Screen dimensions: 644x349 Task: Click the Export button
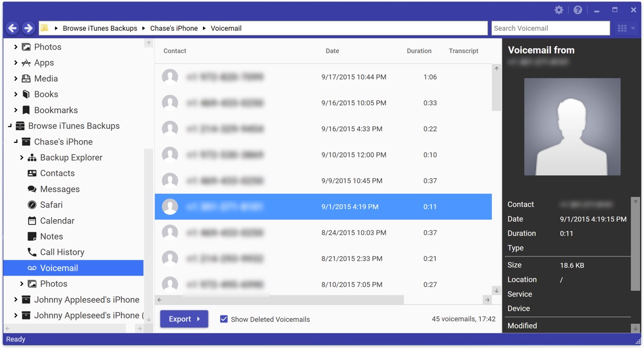click(184, 319)
